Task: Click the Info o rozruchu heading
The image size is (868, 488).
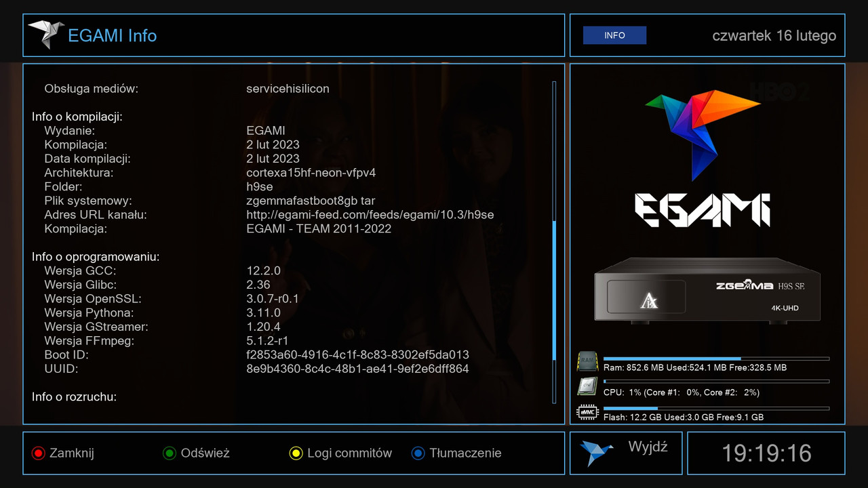Action: click(x=74, y=396)
